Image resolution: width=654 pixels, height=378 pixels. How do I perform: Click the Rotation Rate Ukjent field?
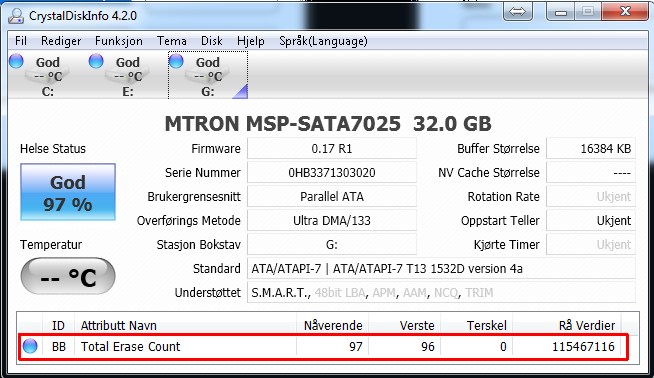coord(591,197)
